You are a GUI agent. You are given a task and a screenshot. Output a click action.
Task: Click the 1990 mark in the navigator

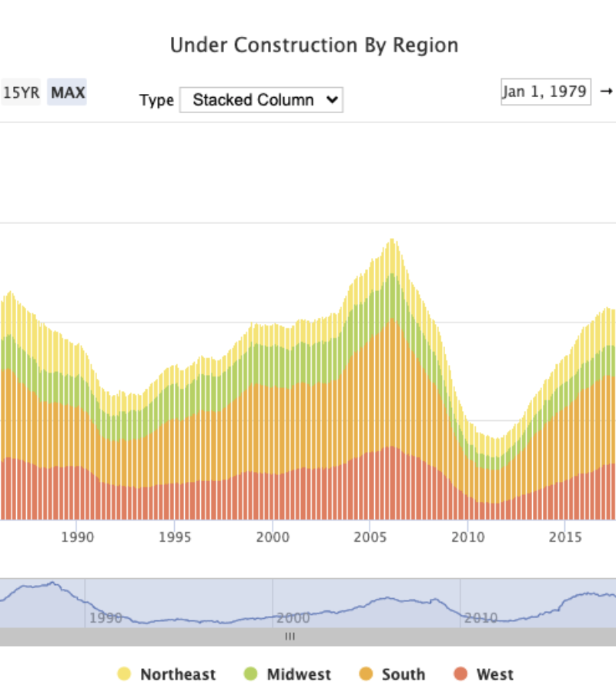click(105, 617)
